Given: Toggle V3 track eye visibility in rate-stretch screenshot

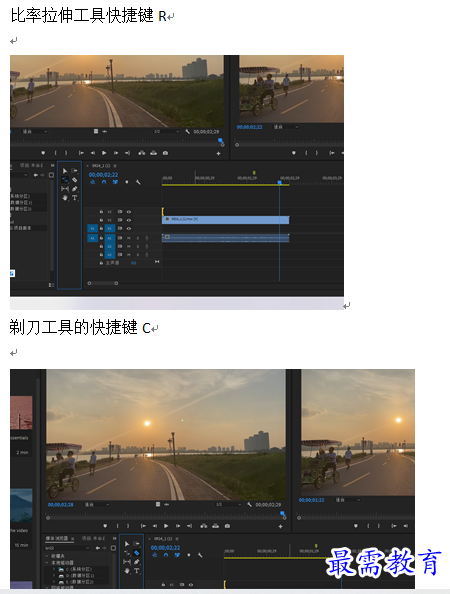Looking at the screenshot, I should pyautogui.click(x=129, y=212).
